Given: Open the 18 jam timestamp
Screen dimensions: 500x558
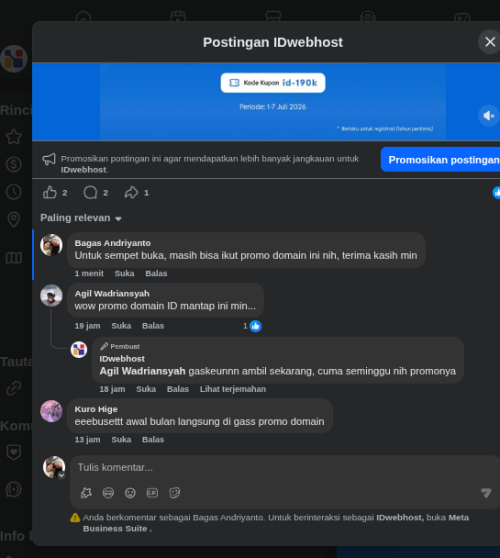Looking at the screenshot, I should (112, 389).
